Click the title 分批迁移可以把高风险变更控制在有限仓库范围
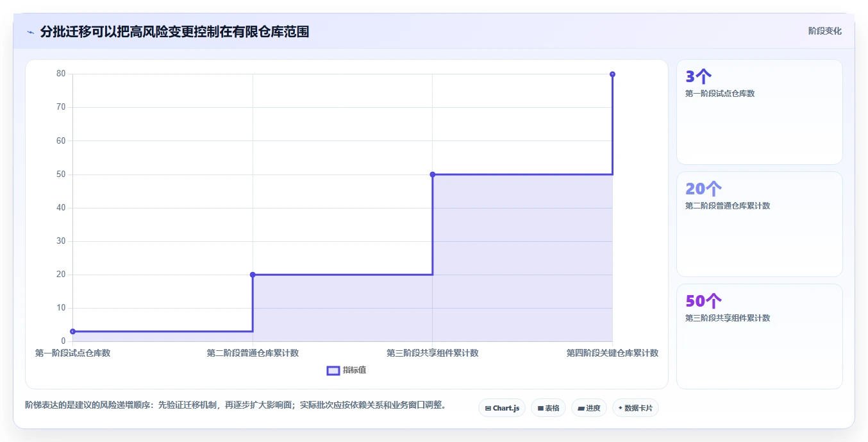 pos(174,31)
